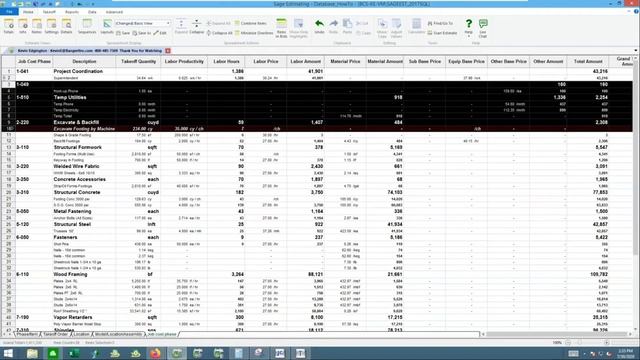Click the Adjust Values icon
This screenshot has height=360, width=640.
click(x=396, y=28)
